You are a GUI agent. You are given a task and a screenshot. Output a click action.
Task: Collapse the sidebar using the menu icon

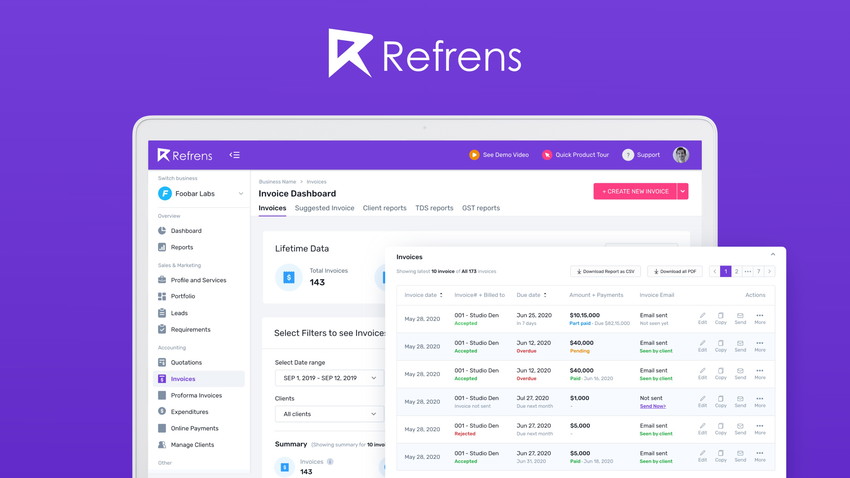[x=234, y=155]
